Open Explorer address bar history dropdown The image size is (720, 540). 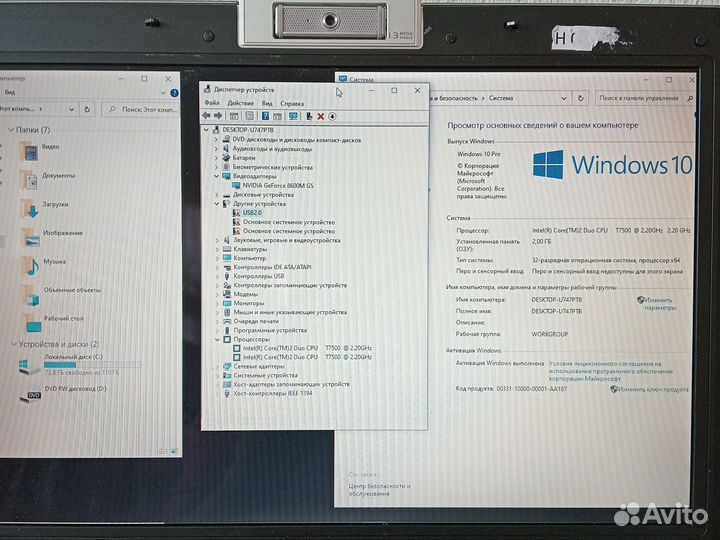click(x=71, y=109)
